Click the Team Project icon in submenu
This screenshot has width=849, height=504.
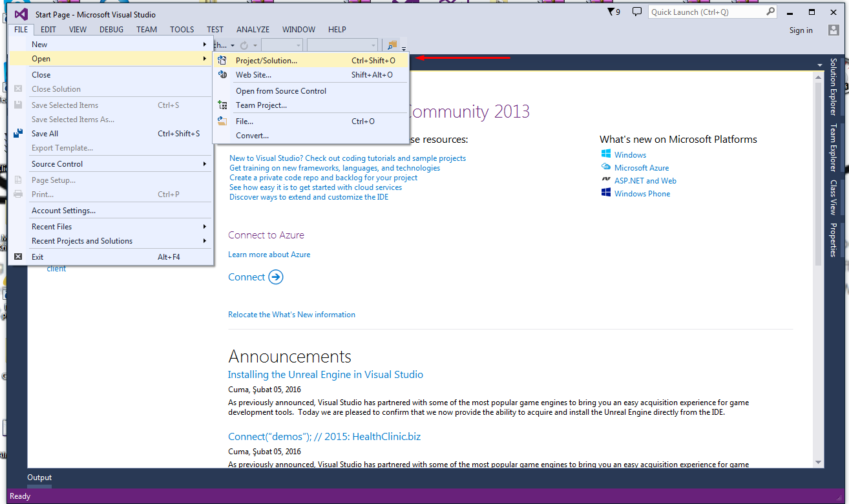point(222,105)
